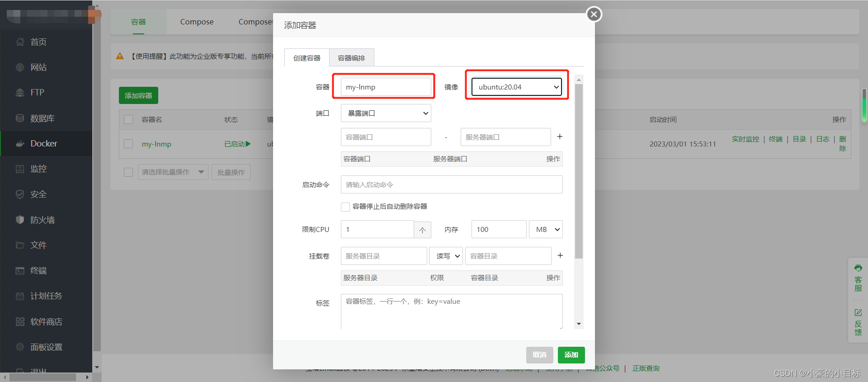Click my-lnmp container name link
Viewport: 868px width, 382px height.
(156, 144)
